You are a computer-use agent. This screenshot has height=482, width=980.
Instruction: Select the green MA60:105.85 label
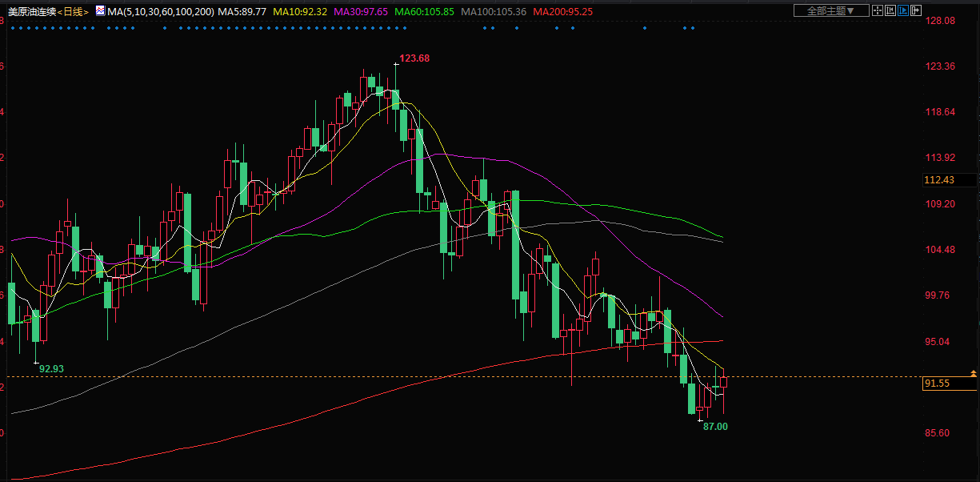[x=423, y=12]
